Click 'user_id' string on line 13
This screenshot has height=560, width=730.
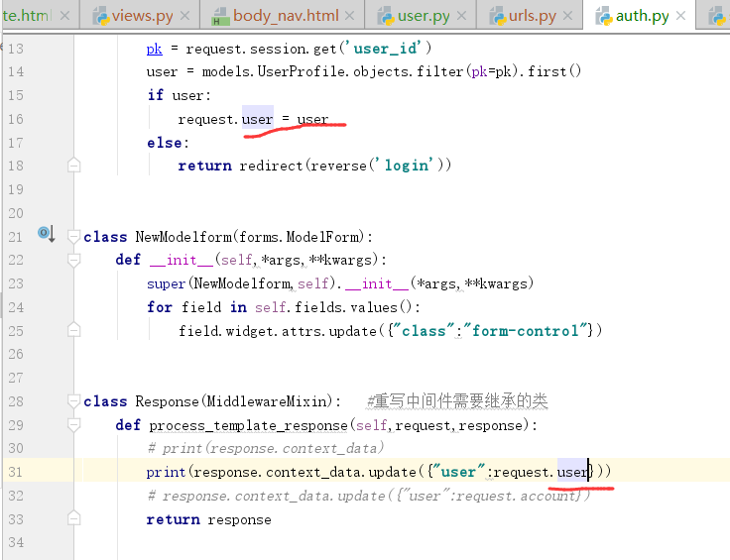click(x=384, y=48)
